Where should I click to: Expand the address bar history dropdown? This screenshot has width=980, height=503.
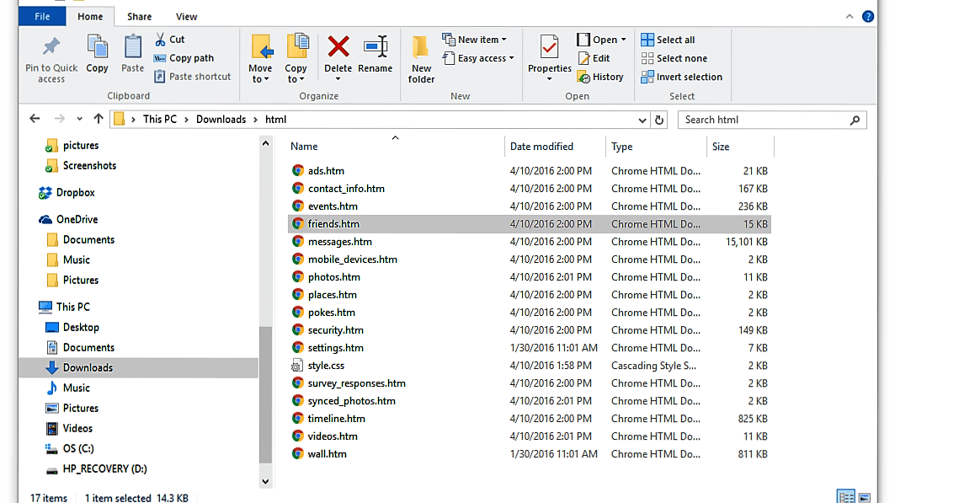[643, 120]
